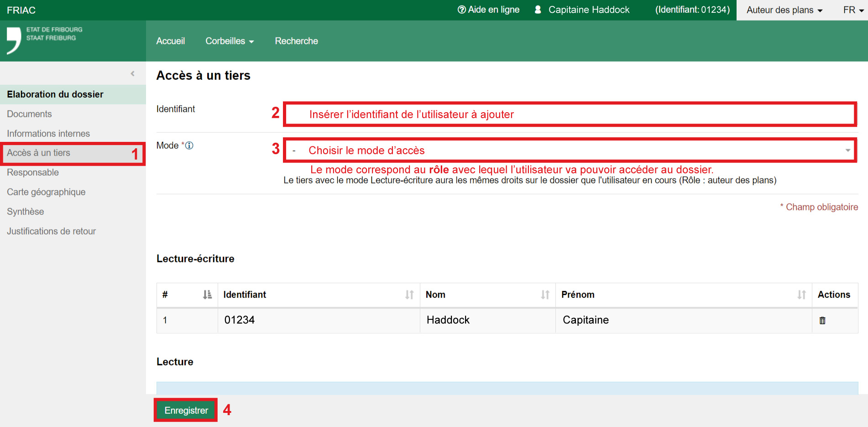Collapse the left sidebar with chevron
Viewport: 868px width, 427px height.
(132, 73)
